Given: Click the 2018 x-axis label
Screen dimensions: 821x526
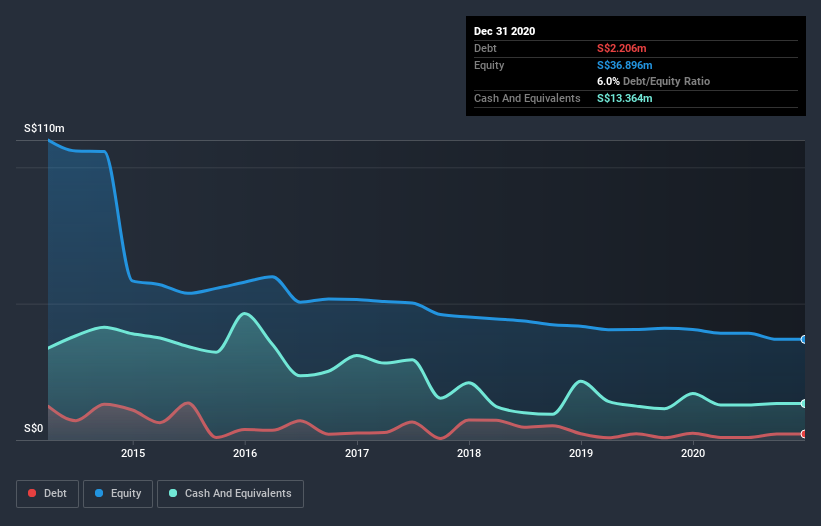Looking at the screenshot, I should coord(469,453).
